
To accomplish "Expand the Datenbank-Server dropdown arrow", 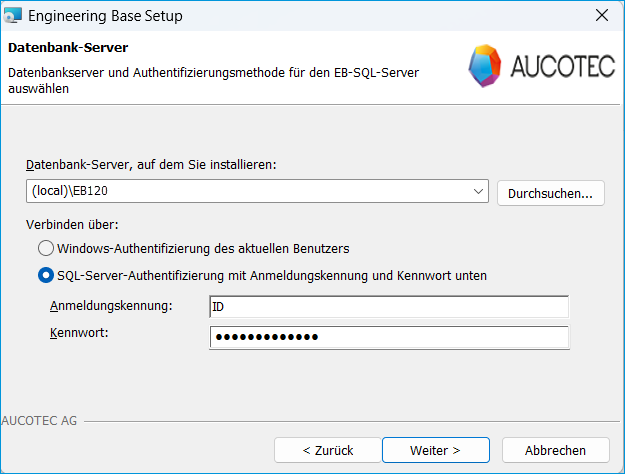I will (x=478, y=191).
